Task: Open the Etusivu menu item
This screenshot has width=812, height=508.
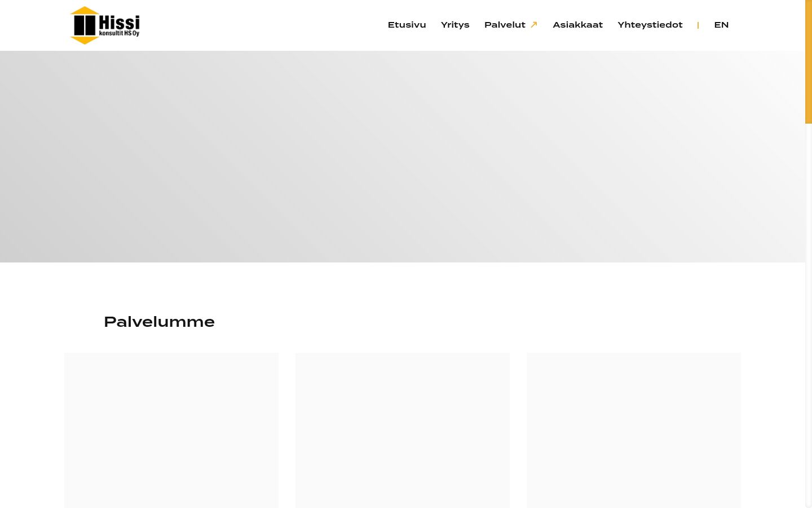Action: click(407, 25)
